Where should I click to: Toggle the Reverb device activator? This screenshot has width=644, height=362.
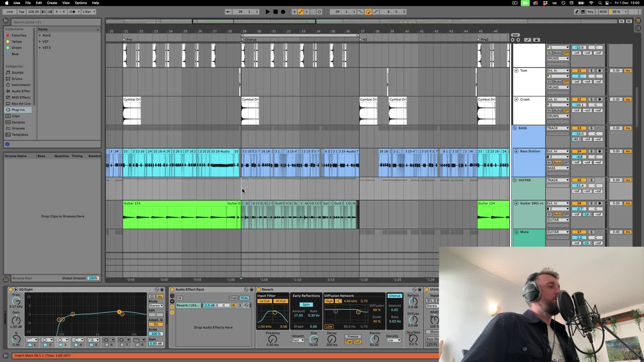[259, 290]
